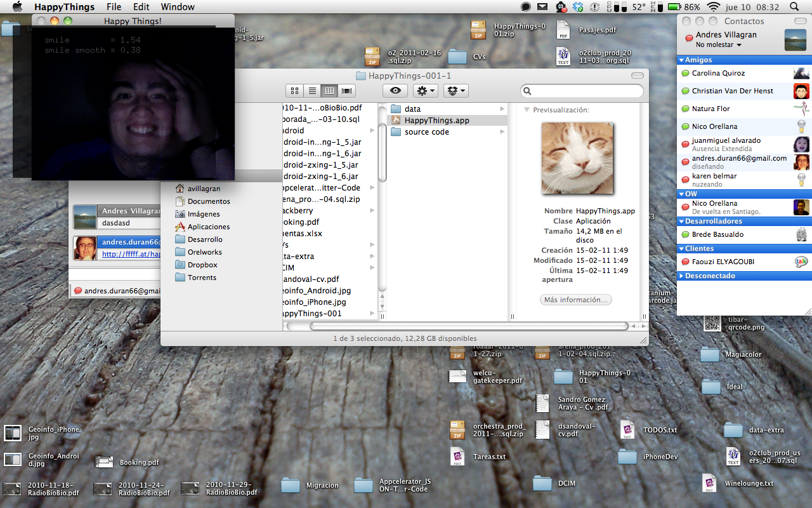Click the Spotlight search icon

[795, 7]
